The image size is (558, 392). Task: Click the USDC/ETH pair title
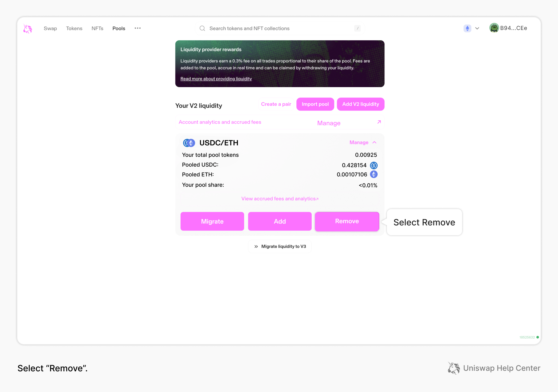pyautogui.click(x=219, y=143)
